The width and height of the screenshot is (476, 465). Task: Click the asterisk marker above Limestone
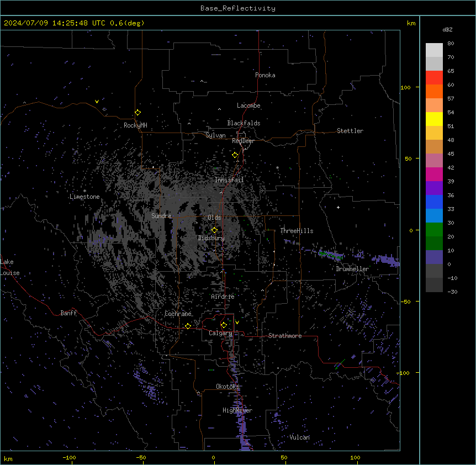coord(84,191)
